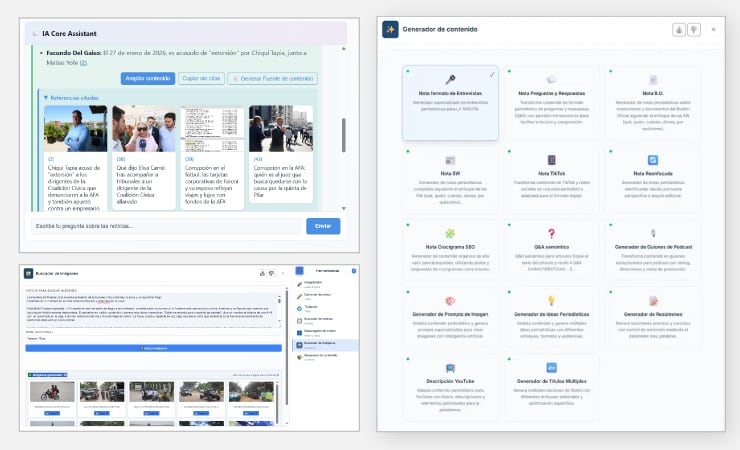Open the Corrupción en la AFA juez thumbnail

pyautogui.click(x=281, y=128)
